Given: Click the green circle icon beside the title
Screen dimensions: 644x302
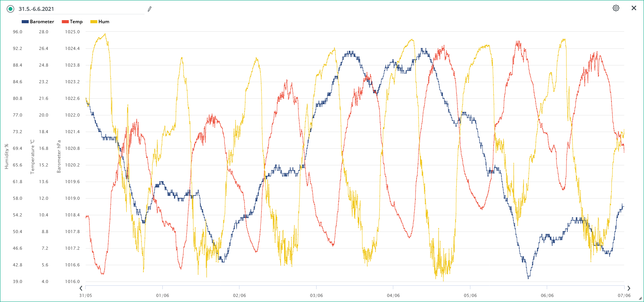Looking at the screenshot, I should coord(10,9).
